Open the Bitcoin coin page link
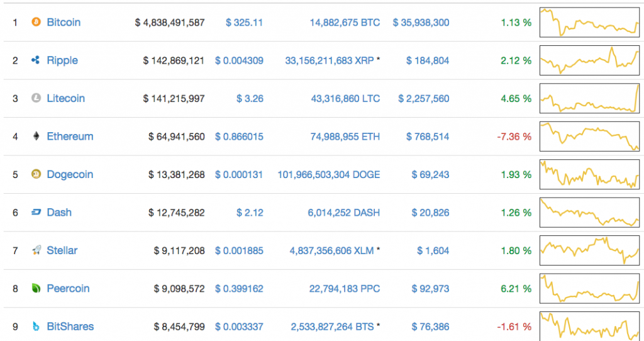 pyautogui.click(x=64, y=22)
